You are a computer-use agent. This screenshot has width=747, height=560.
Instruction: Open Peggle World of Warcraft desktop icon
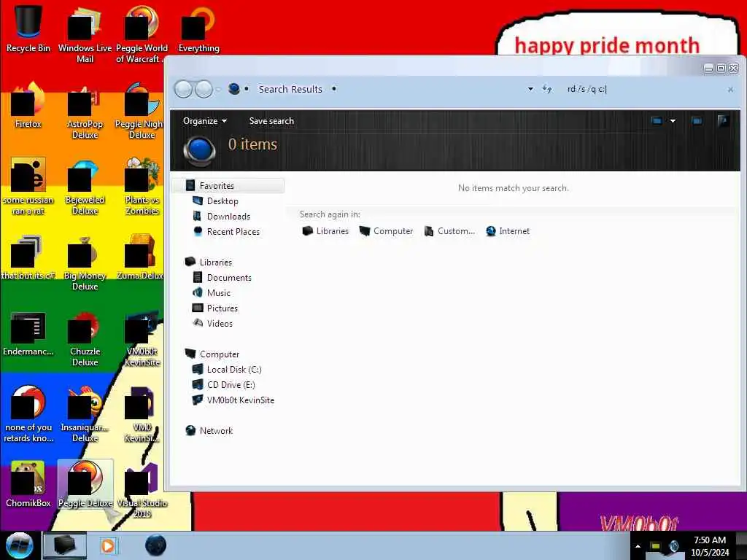pos(142,34)
